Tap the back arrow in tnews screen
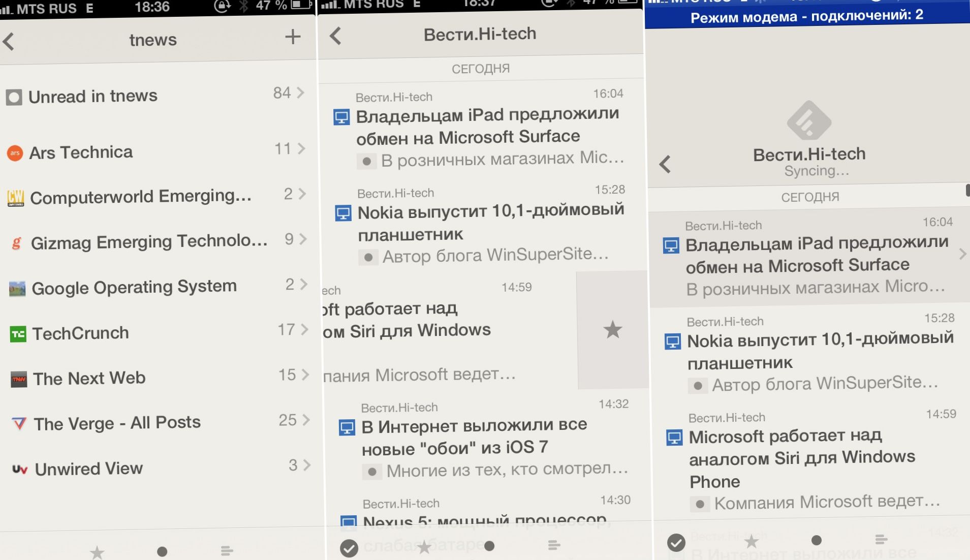The height and width of the screenshot is (560, 970). [x=9, y=41]
